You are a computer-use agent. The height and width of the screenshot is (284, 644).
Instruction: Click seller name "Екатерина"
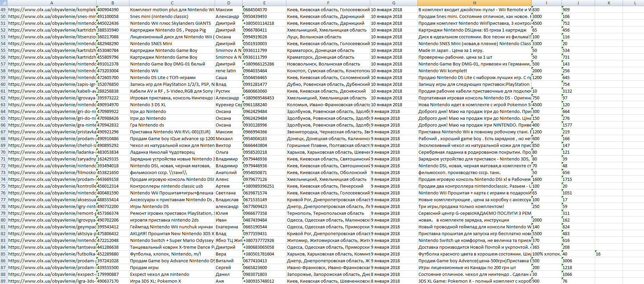(229, 227)
